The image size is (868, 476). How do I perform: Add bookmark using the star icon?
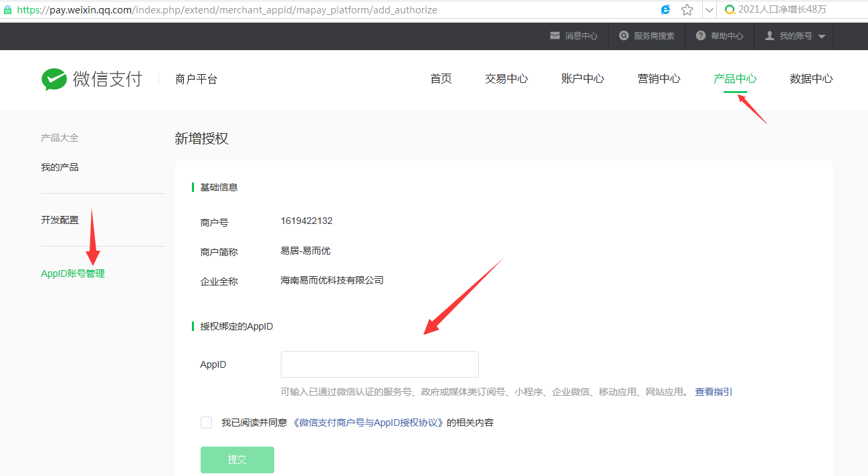687,9
